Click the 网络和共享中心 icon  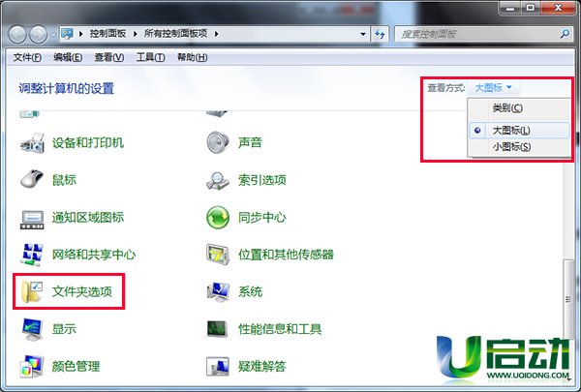(32, 255)
